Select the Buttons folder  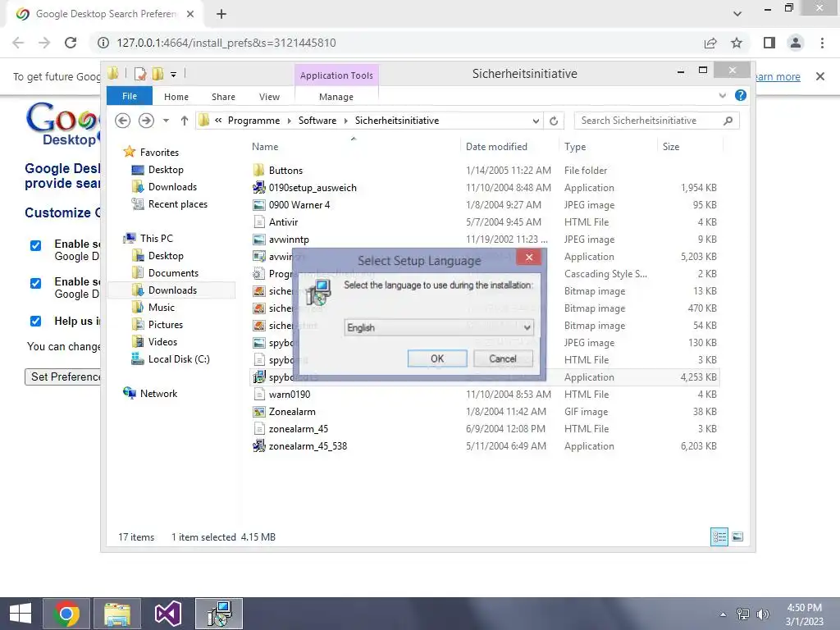[285, 171]
